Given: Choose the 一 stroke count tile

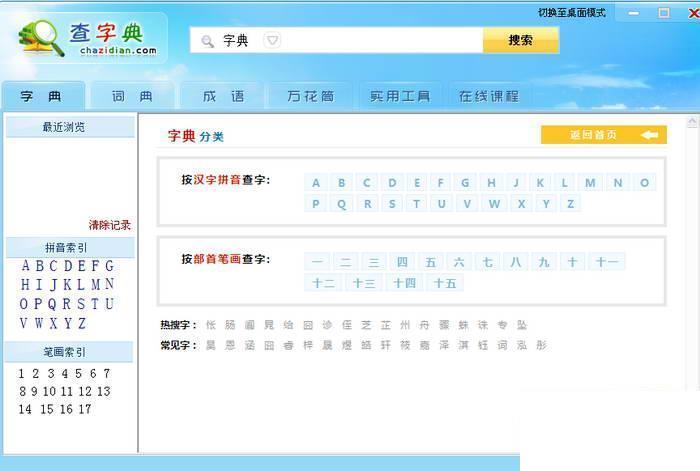Looking at the screenshot, I should pyautogui.click(x=317, y=262).
